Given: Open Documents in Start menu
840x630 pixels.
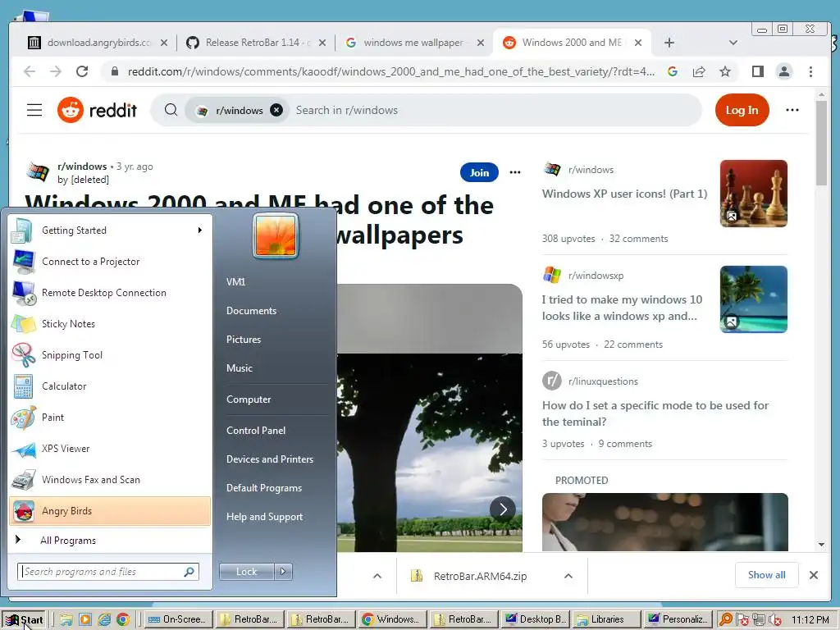Looking at the screenshot, I should [x=251, y=311].
